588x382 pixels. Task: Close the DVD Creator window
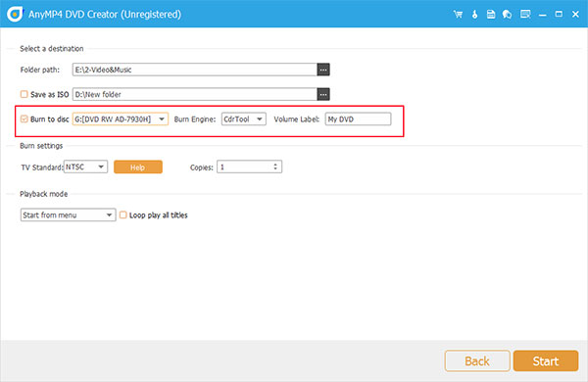(575, 15)
